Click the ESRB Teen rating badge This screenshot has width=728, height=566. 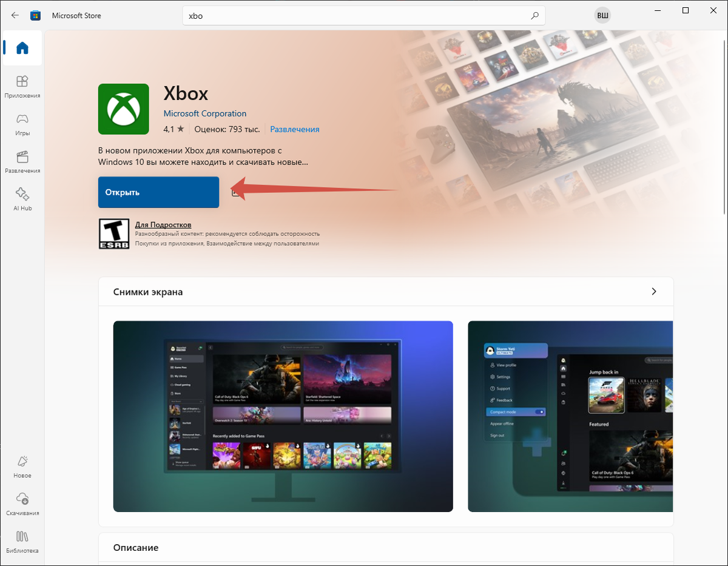(x=113, y=234)
